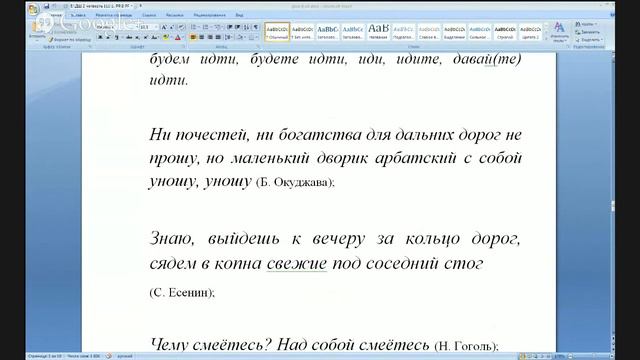Align the paragraph to the left
640x360 pixels.
(x=193, y=37)
